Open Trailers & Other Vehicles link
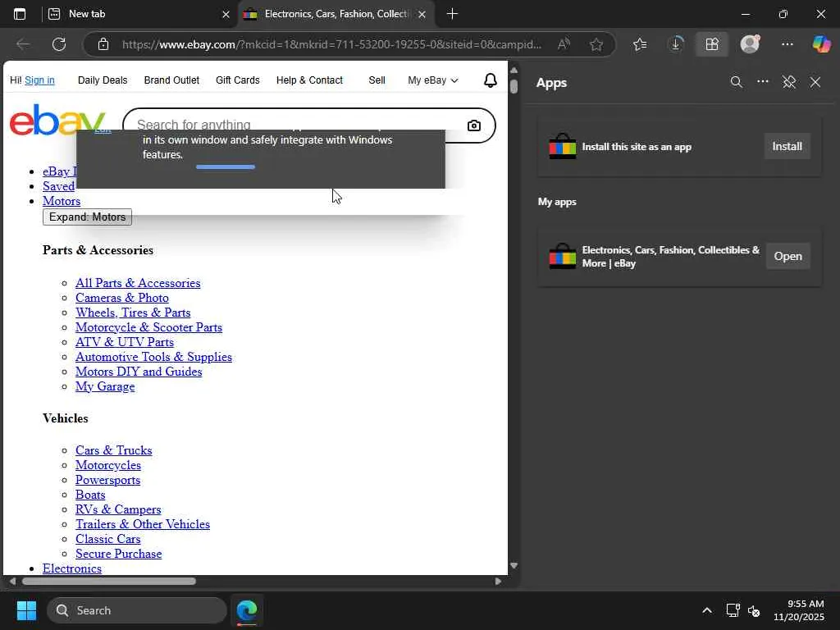 (x=143, y=524)
